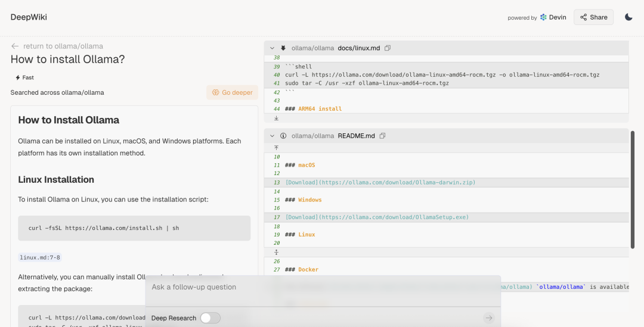Viewport: 644px width, 327px height.
Task: Click return to ollama/ollama link
Action: 57,46
